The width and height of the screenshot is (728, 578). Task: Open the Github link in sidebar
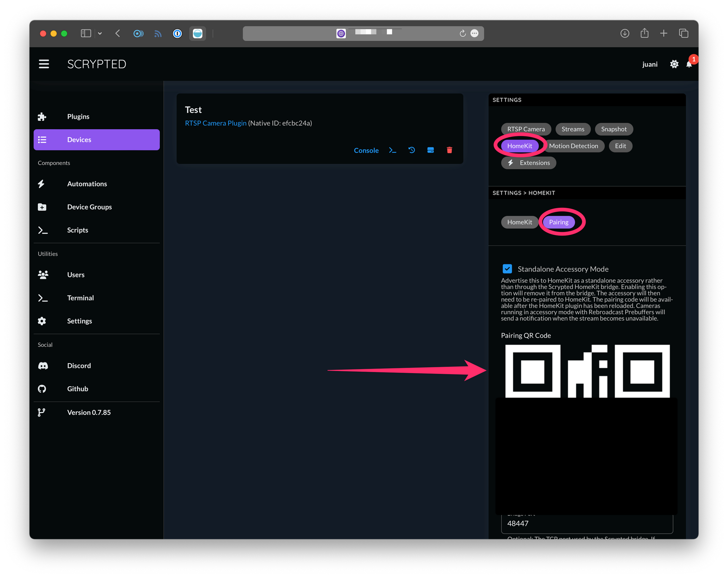click(x=96, y=389)
